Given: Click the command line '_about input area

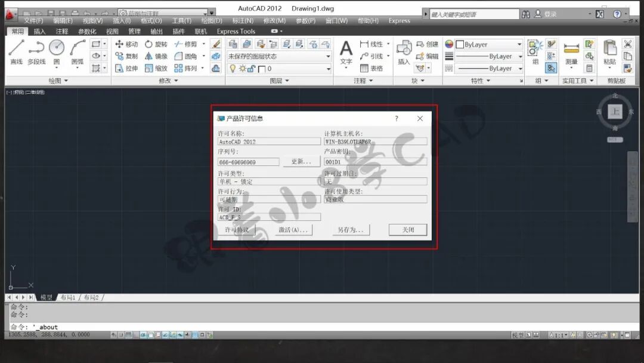Looking at the screenshot, I should tap(324, 327).
